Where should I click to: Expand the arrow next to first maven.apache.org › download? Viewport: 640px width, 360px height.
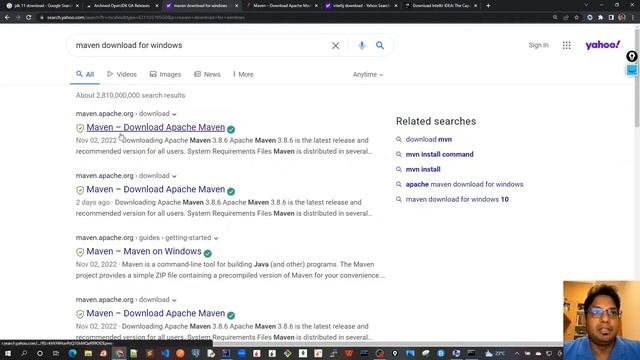(x=174, y=114)
